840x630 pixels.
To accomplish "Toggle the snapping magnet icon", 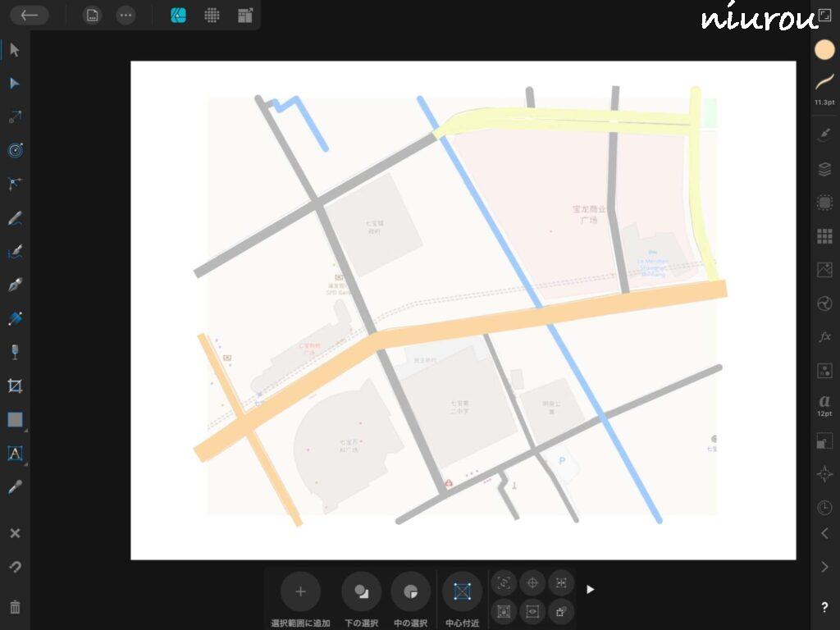I will click(x=14, y=567).
